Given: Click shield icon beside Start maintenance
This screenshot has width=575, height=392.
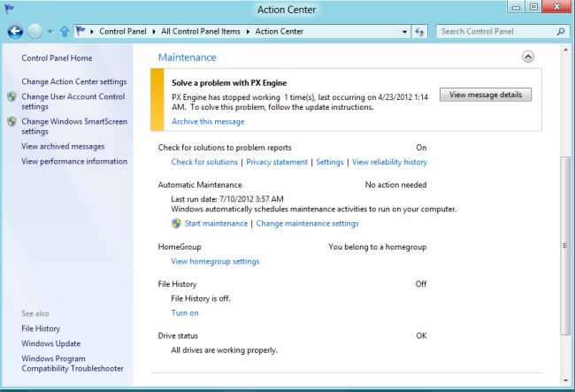Looking at the screenshot, I should [x=176, y=223].
